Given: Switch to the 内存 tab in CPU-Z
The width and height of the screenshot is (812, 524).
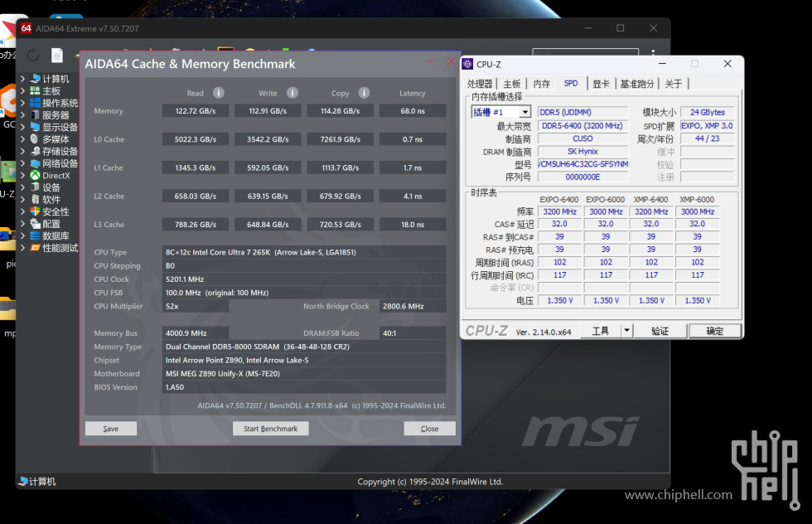Looking at the screenshot, I should [x=541, y=84].
